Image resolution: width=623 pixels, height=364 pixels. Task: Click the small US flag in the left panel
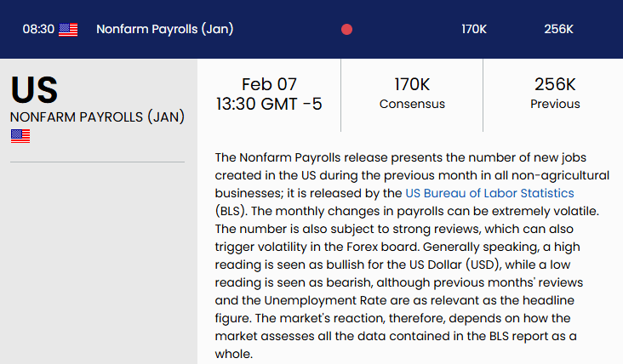[20, 136]
